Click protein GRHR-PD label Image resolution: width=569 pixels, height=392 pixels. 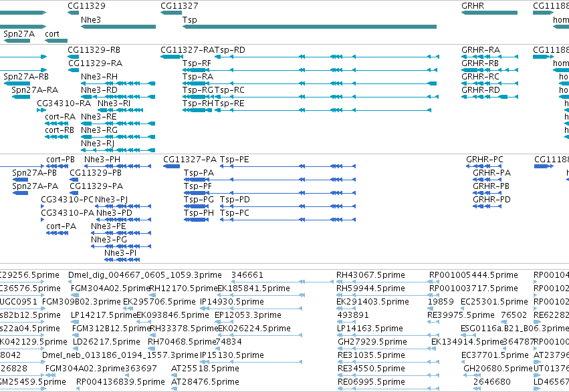pos(491,200)
